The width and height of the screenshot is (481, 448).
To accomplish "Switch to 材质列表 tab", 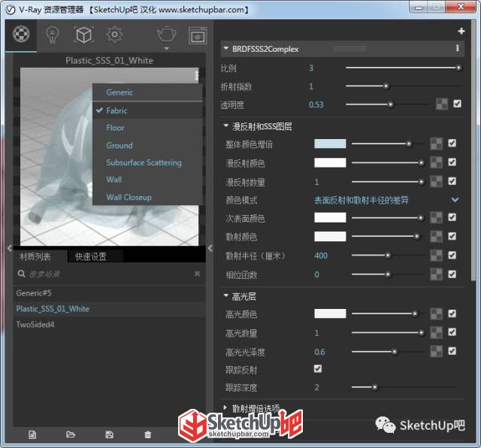I will (x=35, y=256).
